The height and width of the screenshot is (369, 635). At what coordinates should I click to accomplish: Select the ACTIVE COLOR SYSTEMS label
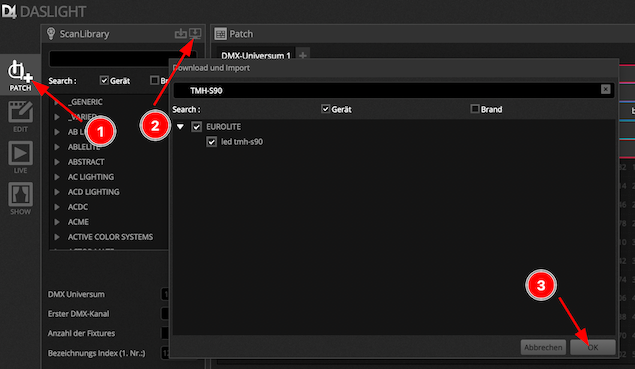[x=110, y=237]
